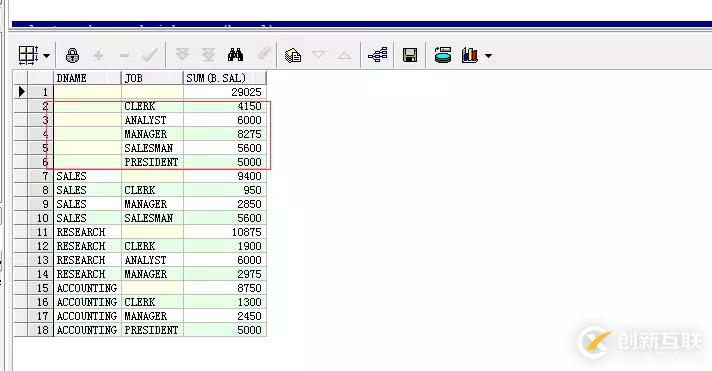Select the ACCOUNTING PRESIDENT row's JOB cell
The width and height of the screenshot is (712, 371).
(153, 330)
